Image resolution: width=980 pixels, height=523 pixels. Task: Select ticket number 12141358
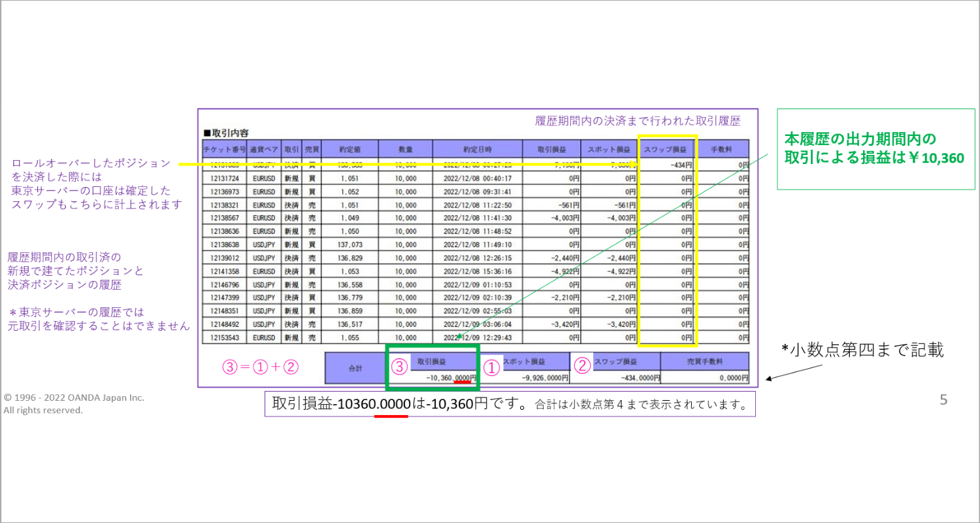click(225, 271)
